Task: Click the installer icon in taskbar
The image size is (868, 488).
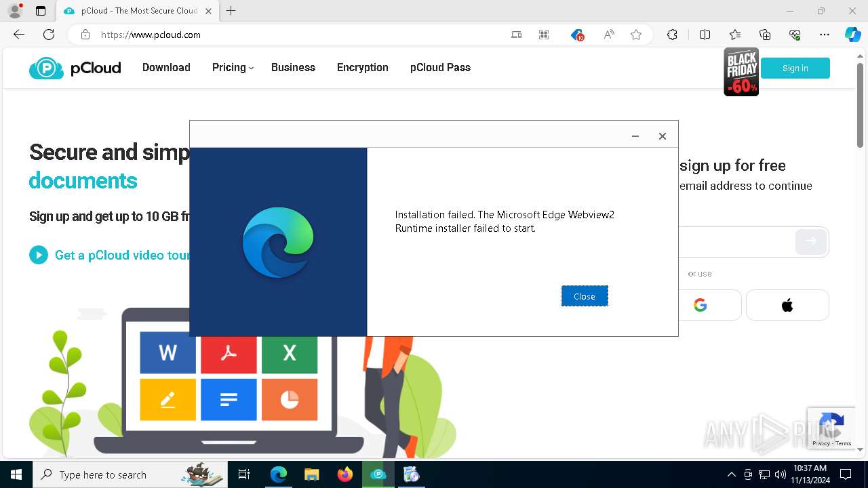Action: click(x=412, y=474)
